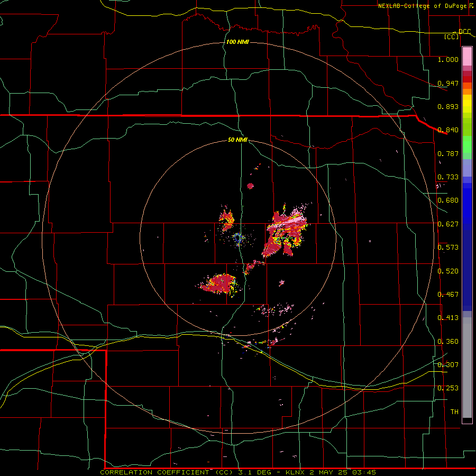Select the 0.573 scale value

click(448, 248)
